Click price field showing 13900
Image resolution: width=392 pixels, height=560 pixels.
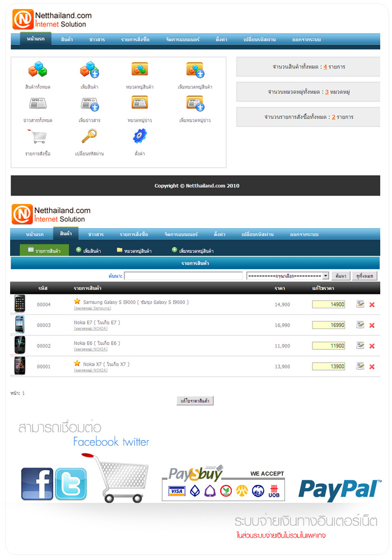(329, 367)
